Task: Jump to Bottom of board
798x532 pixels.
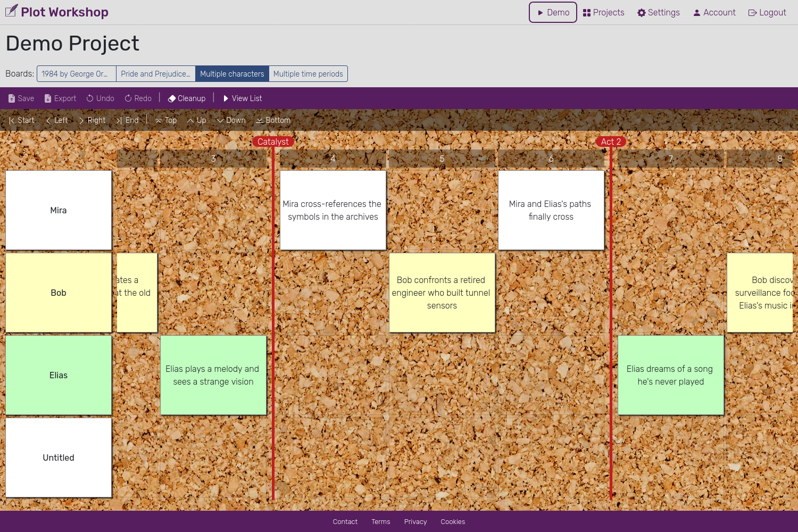Action: pos(273,120)
